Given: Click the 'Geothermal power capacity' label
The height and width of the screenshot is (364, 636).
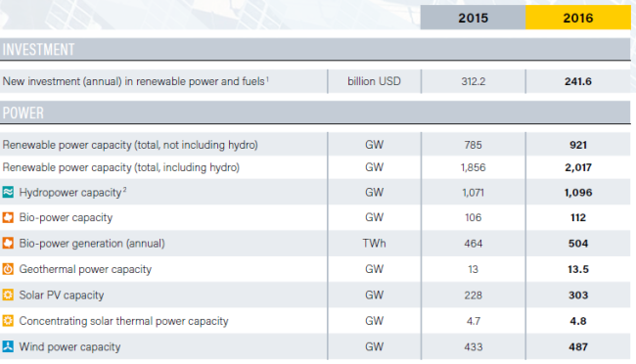Looking at the screenshot, I should tap(85, 269).
